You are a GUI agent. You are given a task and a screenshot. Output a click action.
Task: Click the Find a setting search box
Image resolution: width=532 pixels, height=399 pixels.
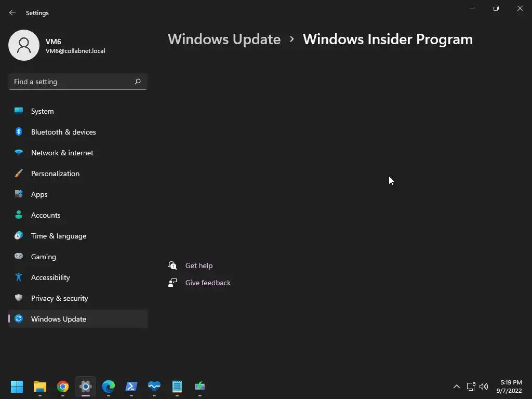pyautogui.click(x=78, y=82)
